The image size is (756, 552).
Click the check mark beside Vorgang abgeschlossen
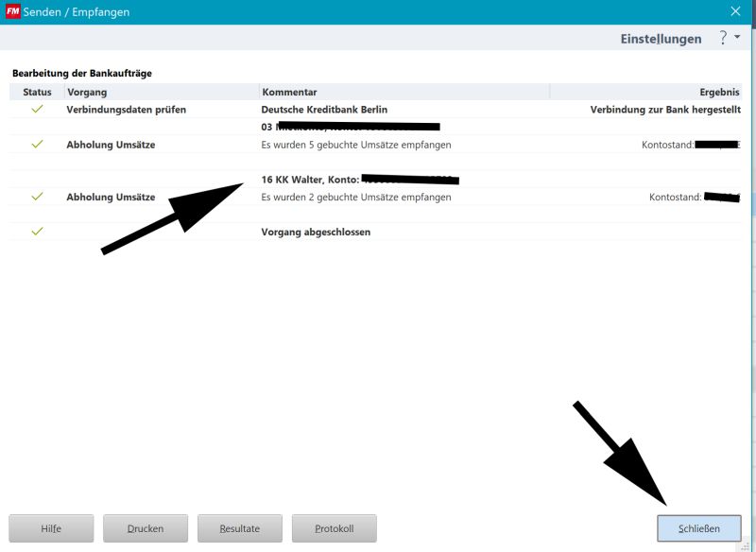(x=37, y=232)
